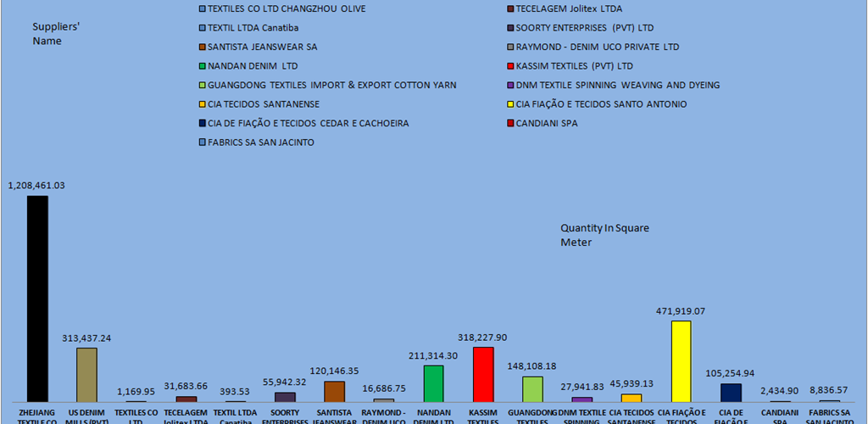
Task: Select data label 1,208,461.03
Action: tap(36, 186)
